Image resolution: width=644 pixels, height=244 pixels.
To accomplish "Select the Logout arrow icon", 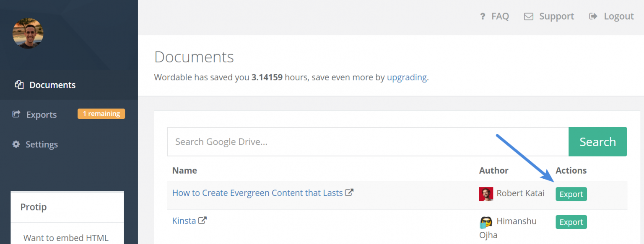I will (594, 16).
